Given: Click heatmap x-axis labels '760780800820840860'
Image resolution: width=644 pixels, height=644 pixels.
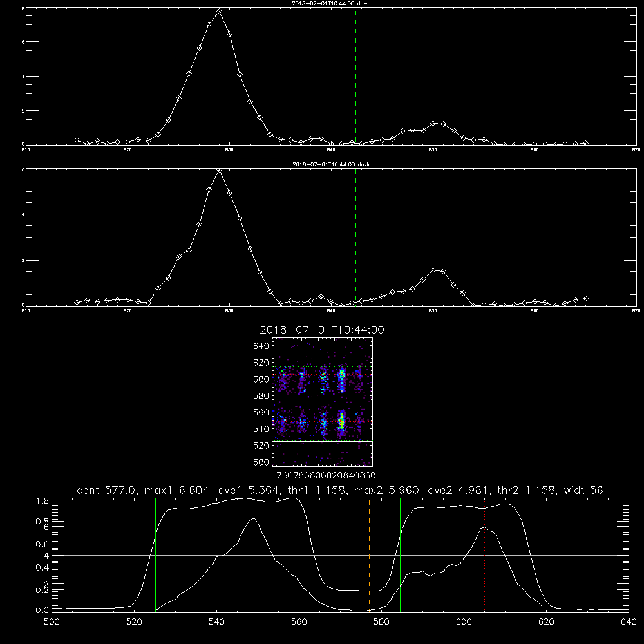Looking at the screenshot, I should 326,475.
